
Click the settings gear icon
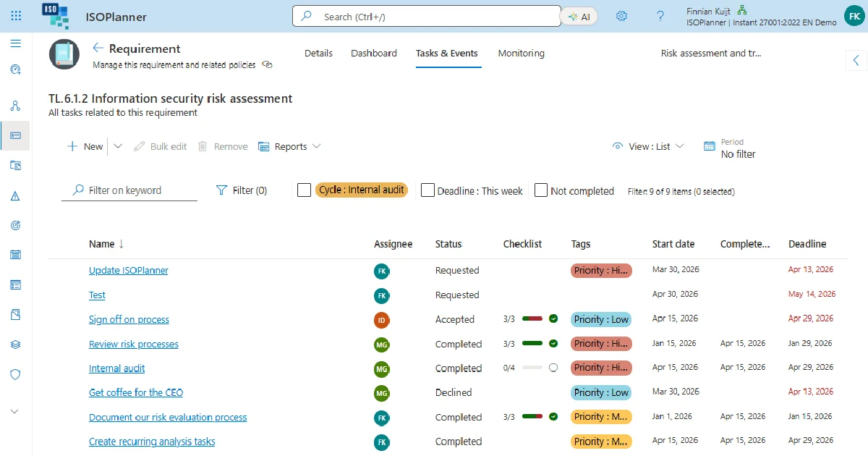621,16
